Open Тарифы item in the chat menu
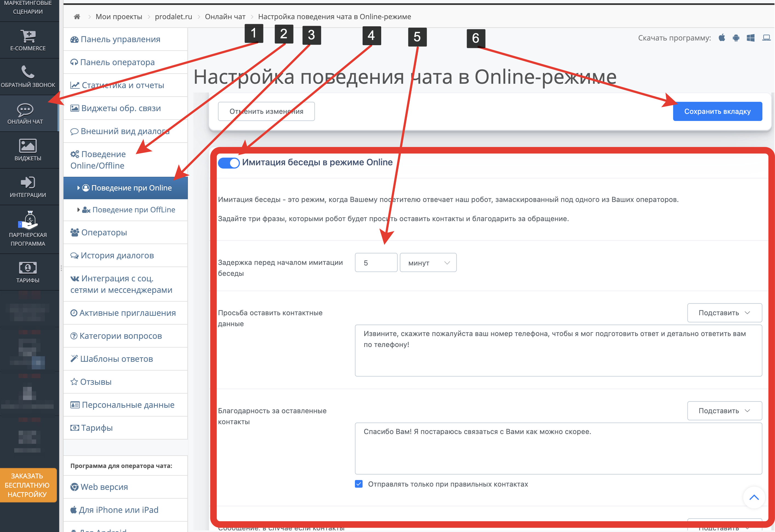This screenshot has width=775, height=532. tap(125, 428)
